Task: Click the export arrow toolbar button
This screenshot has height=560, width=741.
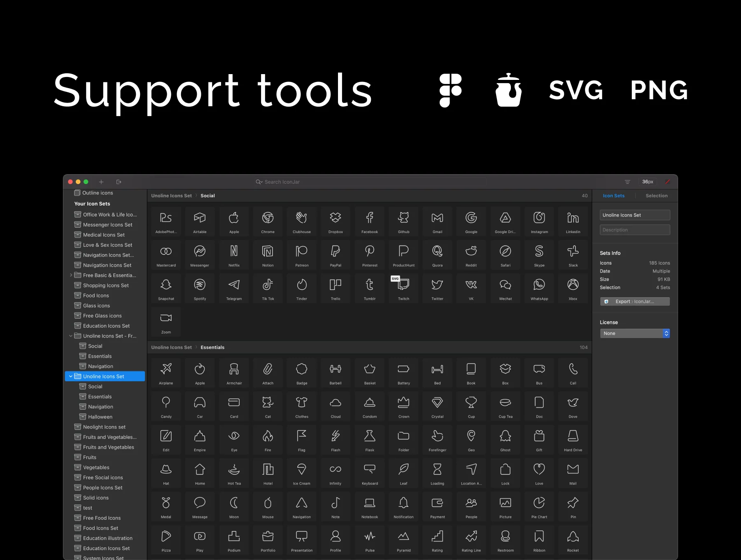Action: [x=119, y=182]
